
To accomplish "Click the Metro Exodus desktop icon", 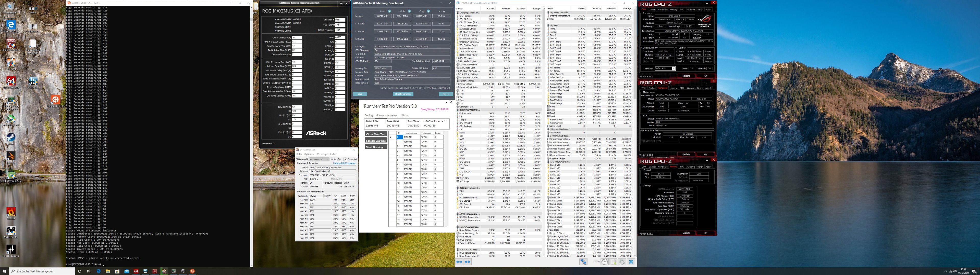I will click(11, 230).
